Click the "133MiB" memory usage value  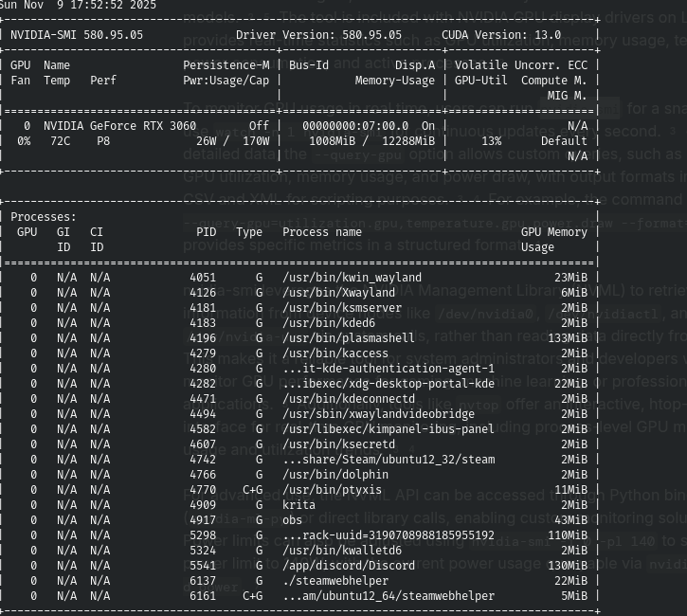click(568, 338)
